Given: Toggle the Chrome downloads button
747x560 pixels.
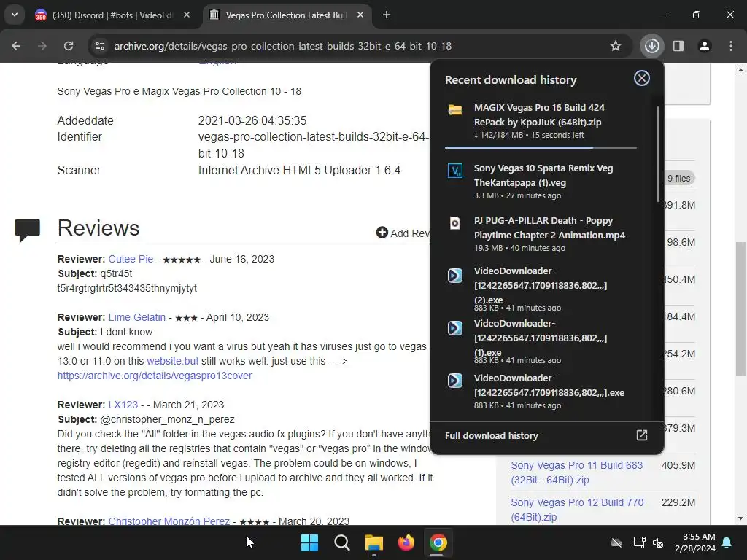Looking at the screenshot, I should pyautogui.click(x=651, y=46).
